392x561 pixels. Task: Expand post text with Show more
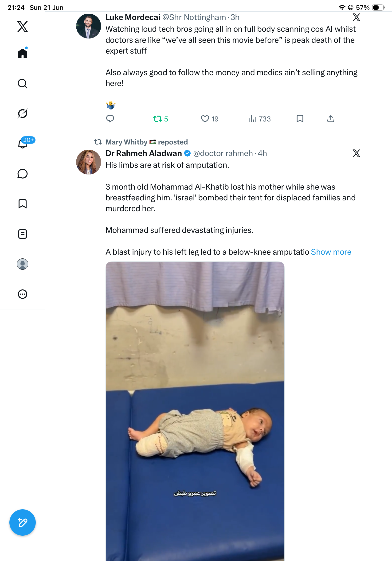tap(331, 252)
